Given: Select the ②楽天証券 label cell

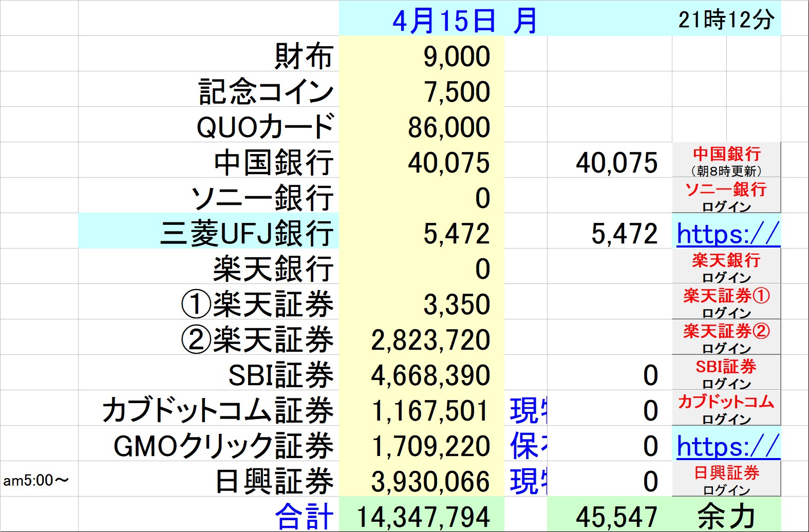Looking at the screenshot, I should (x=209, y=337).
